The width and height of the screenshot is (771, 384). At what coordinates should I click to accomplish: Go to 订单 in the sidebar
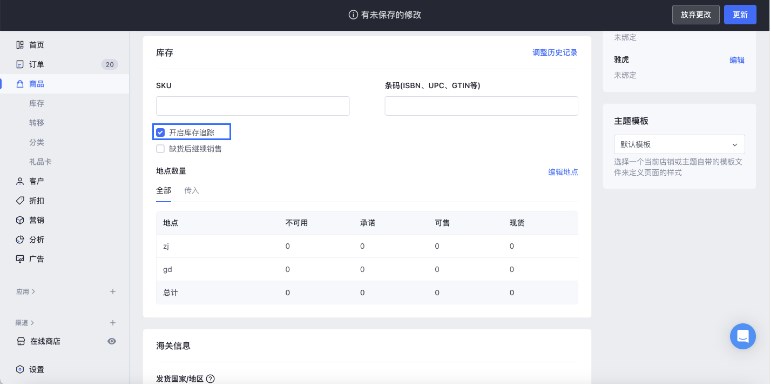tap(37, 64)
